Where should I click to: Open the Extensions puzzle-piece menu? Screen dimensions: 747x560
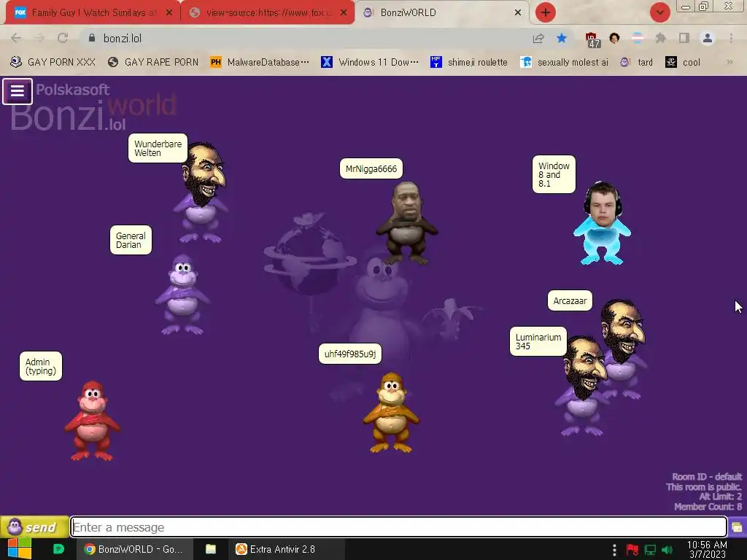(660, 38)
